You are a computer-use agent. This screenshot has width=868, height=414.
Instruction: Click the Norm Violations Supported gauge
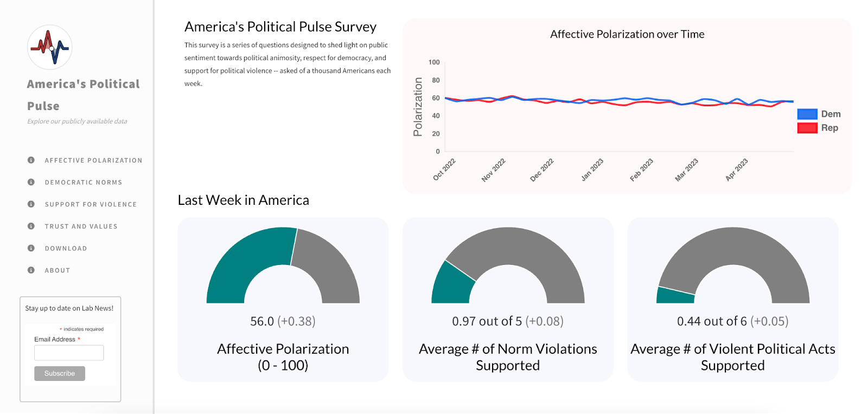pyautogui.click(x=508, y=265)
